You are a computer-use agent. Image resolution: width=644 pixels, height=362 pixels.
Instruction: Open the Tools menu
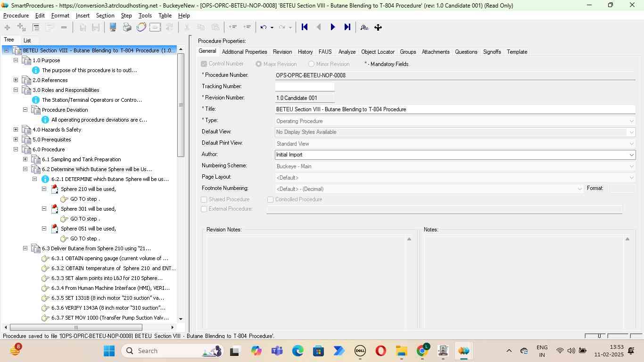pos(145,16)
